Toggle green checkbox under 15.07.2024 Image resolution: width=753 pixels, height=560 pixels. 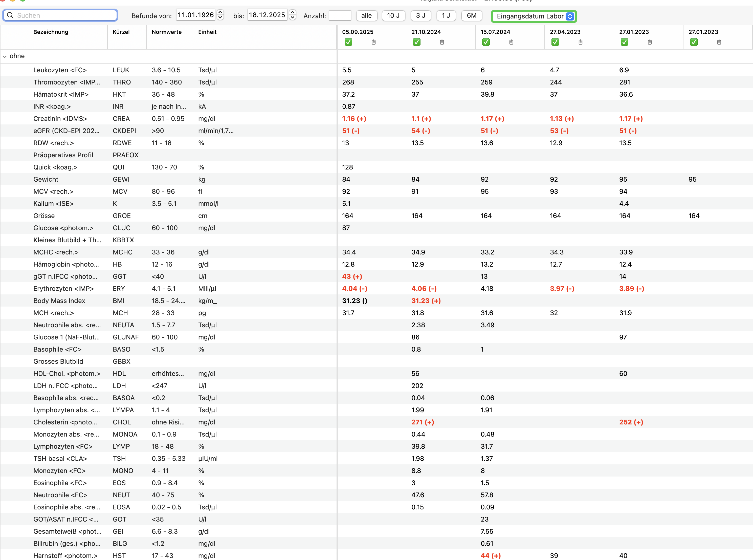486,42
